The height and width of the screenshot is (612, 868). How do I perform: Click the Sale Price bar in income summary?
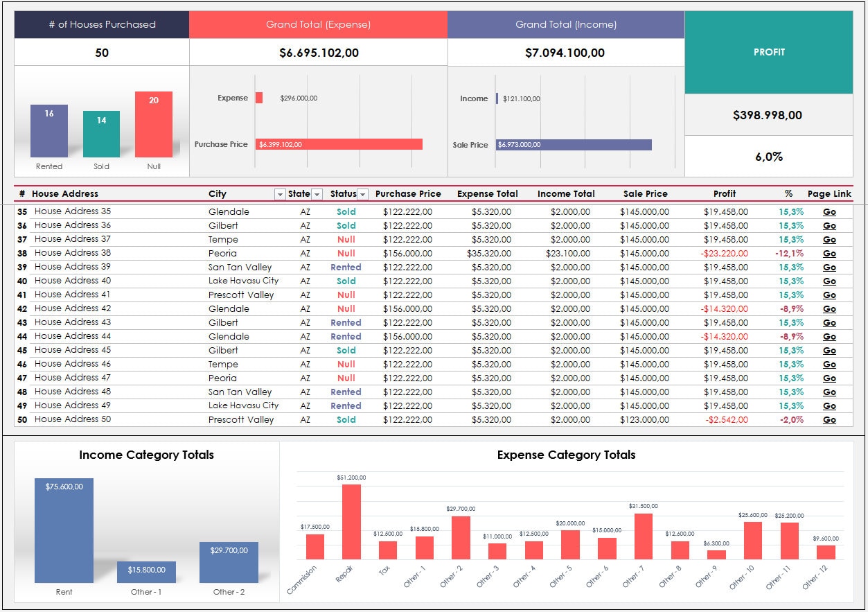tap(574, 144)
